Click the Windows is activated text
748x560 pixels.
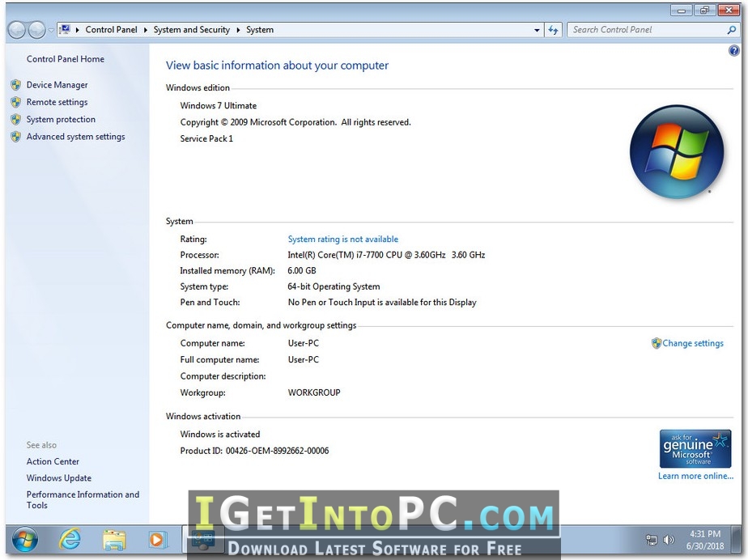[220, 435]
